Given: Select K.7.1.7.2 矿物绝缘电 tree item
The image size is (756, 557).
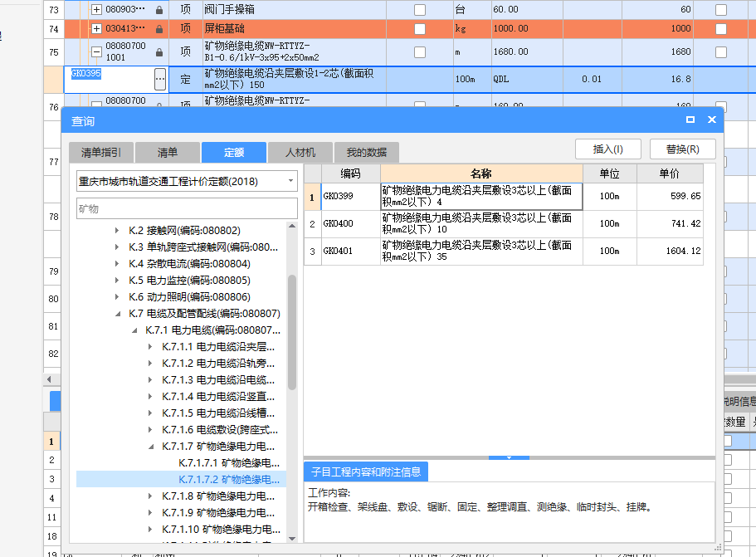Looking at the screenshot, I should (229, 479).
